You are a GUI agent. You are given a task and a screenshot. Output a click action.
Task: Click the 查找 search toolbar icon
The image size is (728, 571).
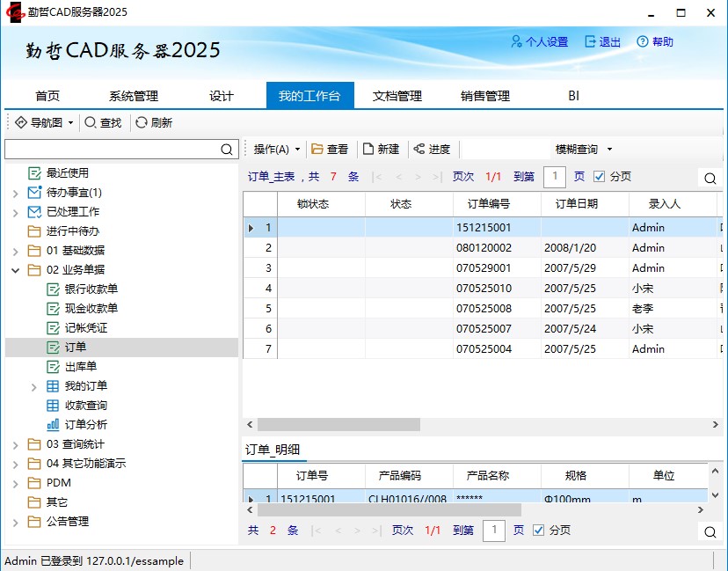91,123
